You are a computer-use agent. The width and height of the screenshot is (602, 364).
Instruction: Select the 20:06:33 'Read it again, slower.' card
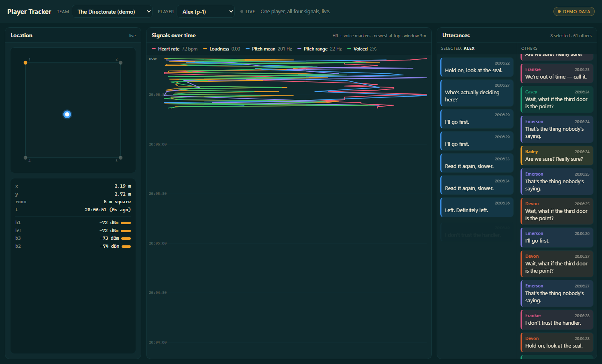tap(477, 163)
